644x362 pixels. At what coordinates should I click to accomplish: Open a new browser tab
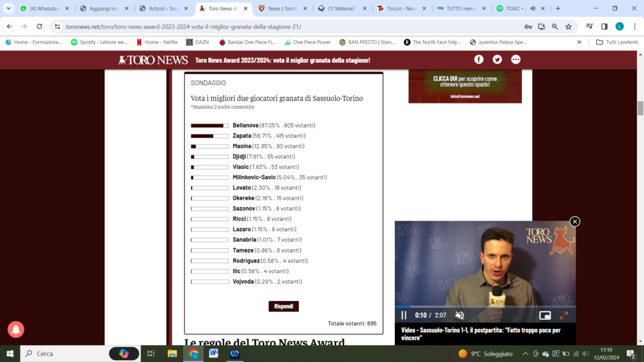(x=558, y=8)
